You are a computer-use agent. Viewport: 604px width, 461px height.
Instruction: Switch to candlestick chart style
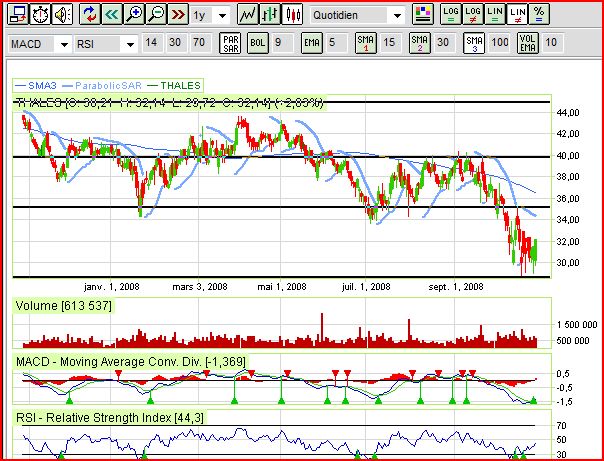(x=292, y=15)
